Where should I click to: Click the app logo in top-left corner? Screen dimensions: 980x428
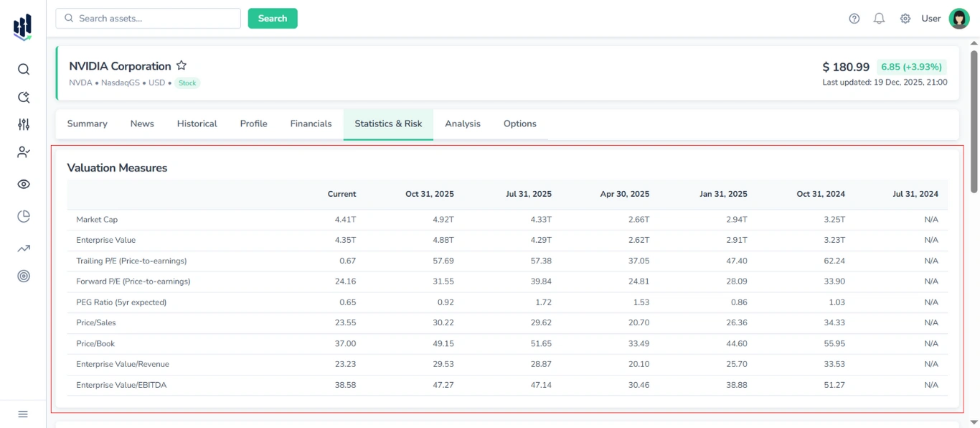point(22,26)
